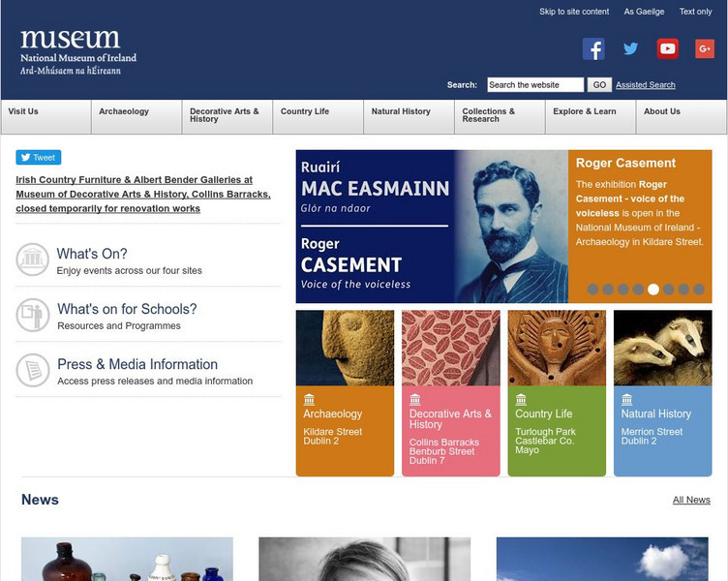The width and height of the screenshot is (728, 581).
Task: Go to second carousel slide dot
Action: [x=608, y=290]
